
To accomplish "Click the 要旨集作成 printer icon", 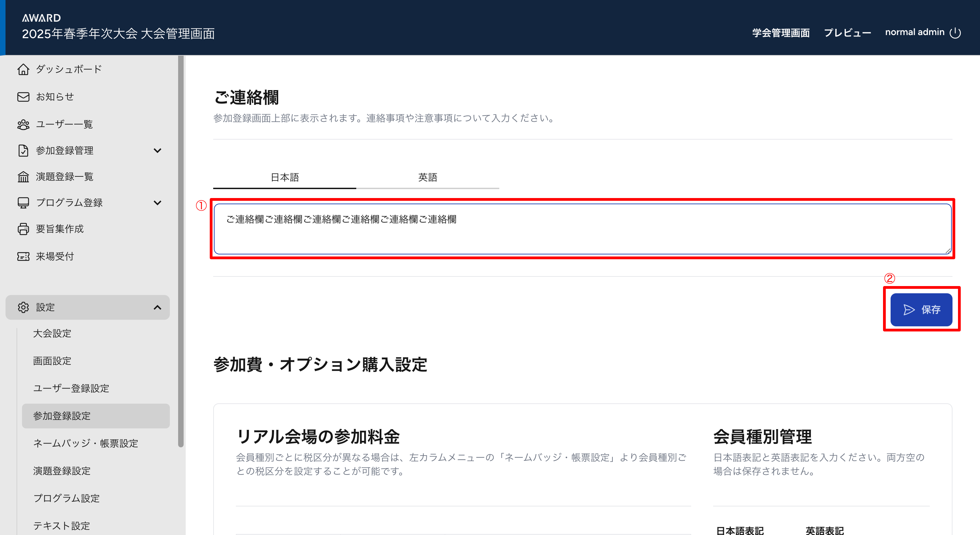I will pos(23,229).
